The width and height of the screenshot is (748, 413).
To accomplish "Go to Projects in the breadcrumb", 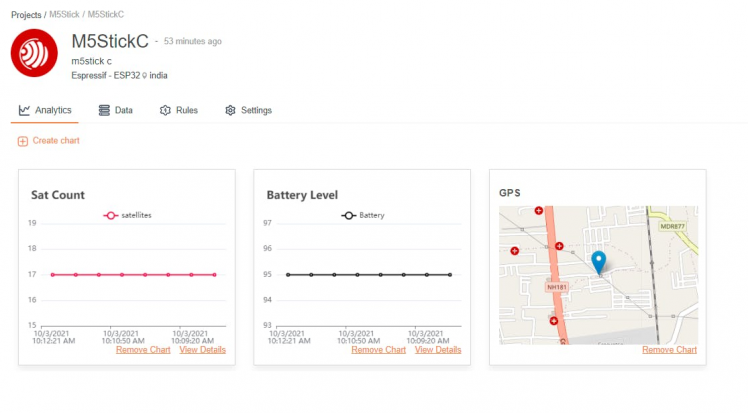I will point(28,15).
